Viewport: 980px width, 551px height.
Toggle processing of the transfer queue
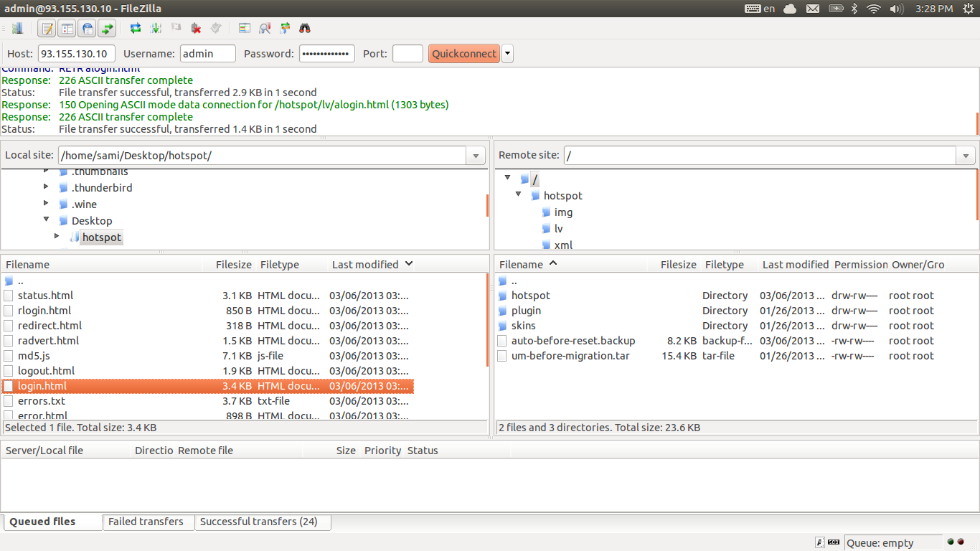tap(156, 29)
